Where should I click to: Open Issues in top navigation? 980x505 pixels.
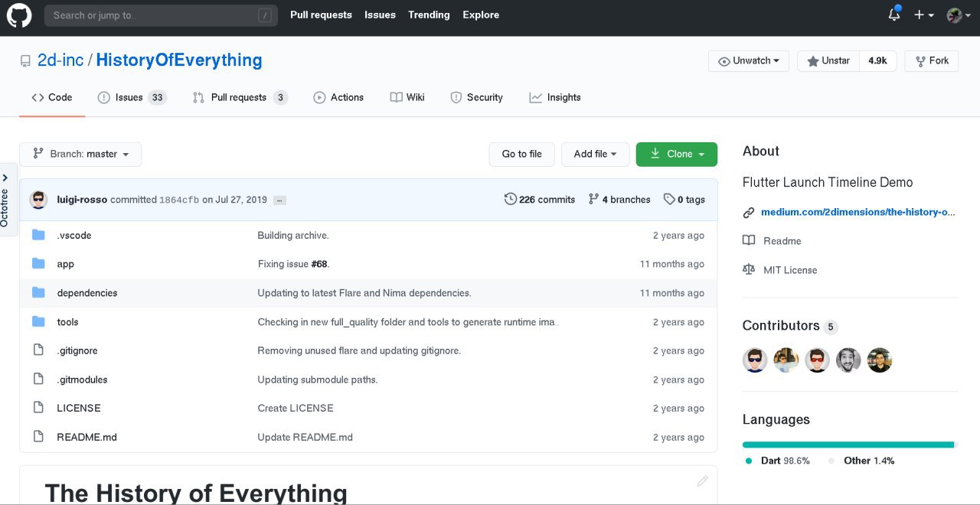tap(380, 15)
